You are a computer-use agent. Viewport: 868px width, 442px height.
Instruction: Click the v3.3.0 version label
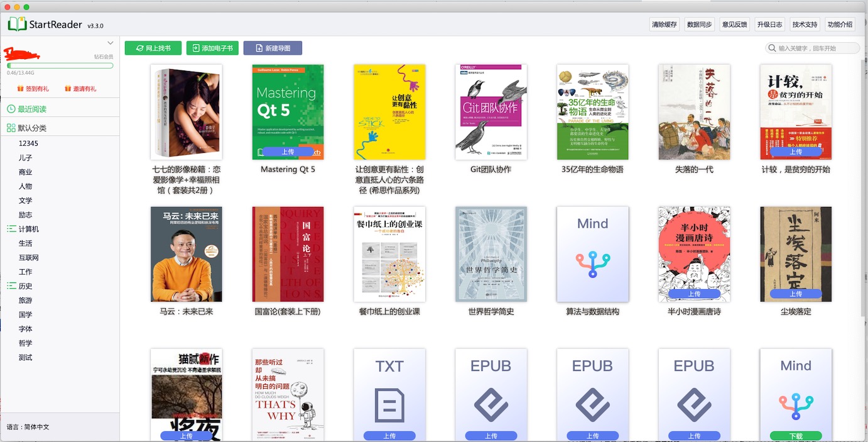tap(95, 26)
